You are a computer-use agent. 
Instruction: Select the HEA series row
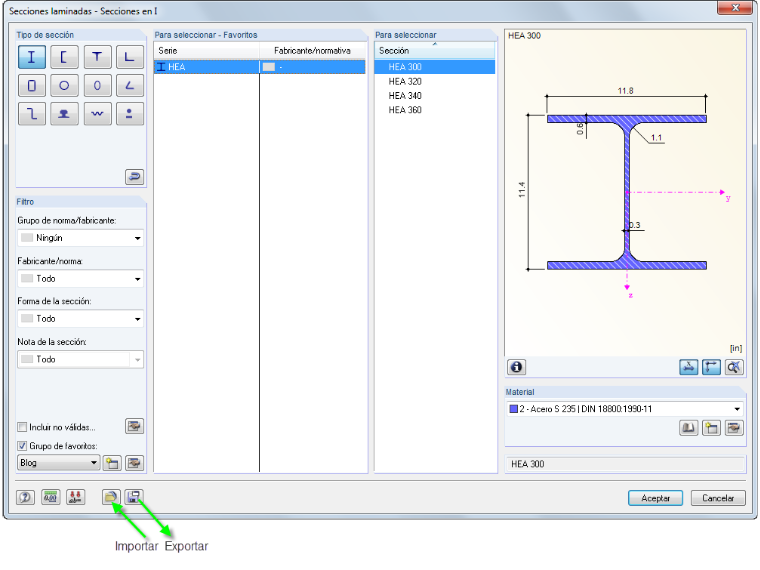pos(260,67)
